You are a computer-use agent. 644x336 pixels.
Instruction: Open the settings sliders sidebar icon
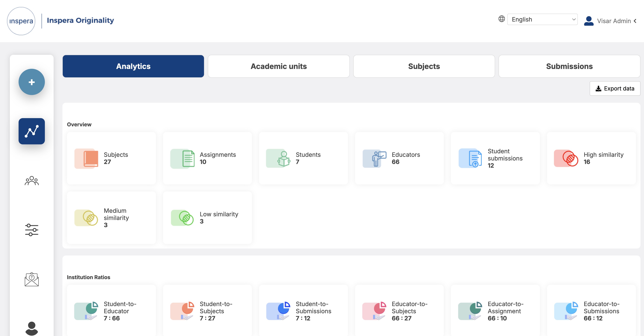click(32, 230)
